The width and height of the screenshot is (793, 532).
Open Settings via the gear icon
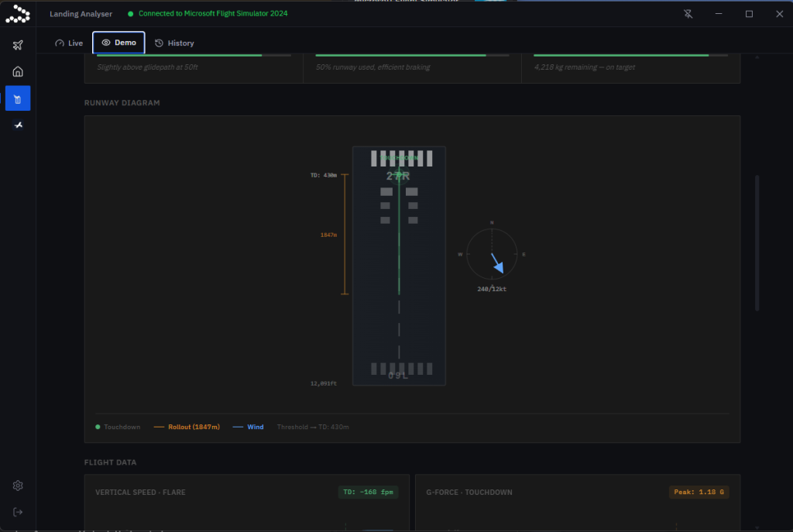pyautogui.click(x=18, y=486)
